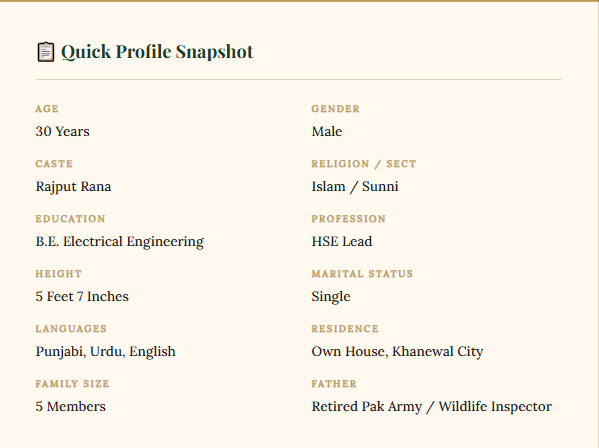Viewport: 599px width, 448px height.
Task: Click Own House, Khanewal City text
Action: [x=397, y=352]
